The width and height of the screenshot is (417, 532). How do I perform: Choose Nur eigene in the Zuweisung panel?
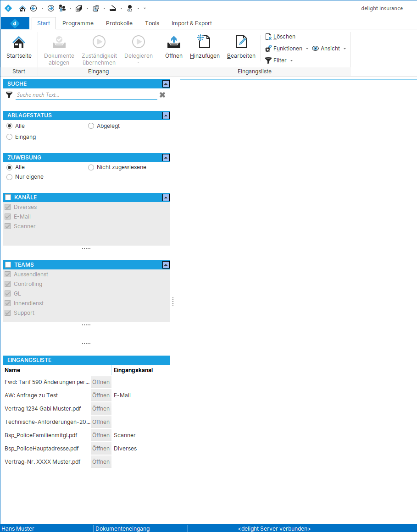coord(9,176)
